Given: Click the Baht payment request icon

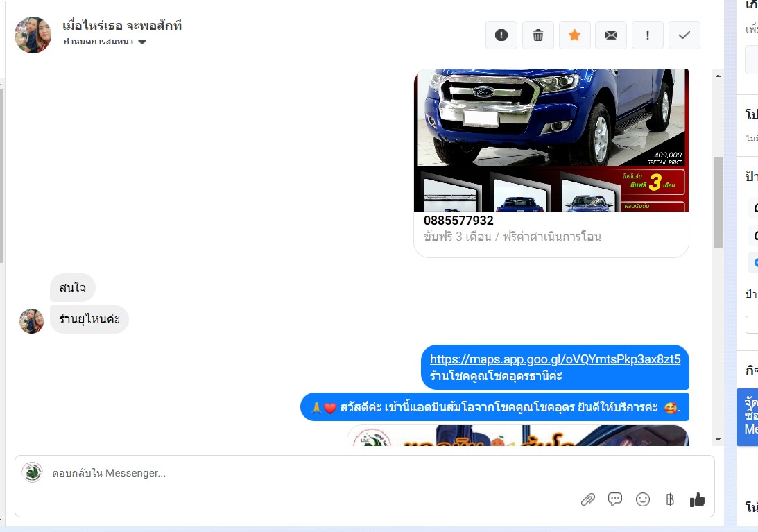Looking at the screenshot, I should [669, 499].
